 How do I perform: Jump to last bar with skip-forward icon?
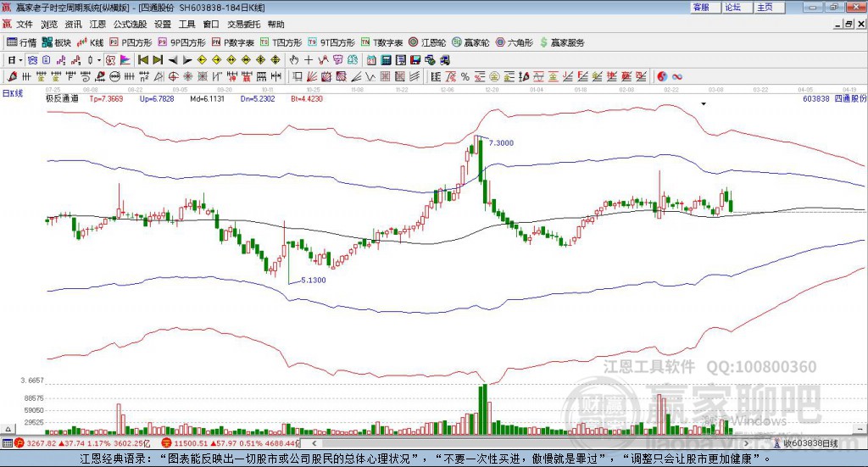158,60
